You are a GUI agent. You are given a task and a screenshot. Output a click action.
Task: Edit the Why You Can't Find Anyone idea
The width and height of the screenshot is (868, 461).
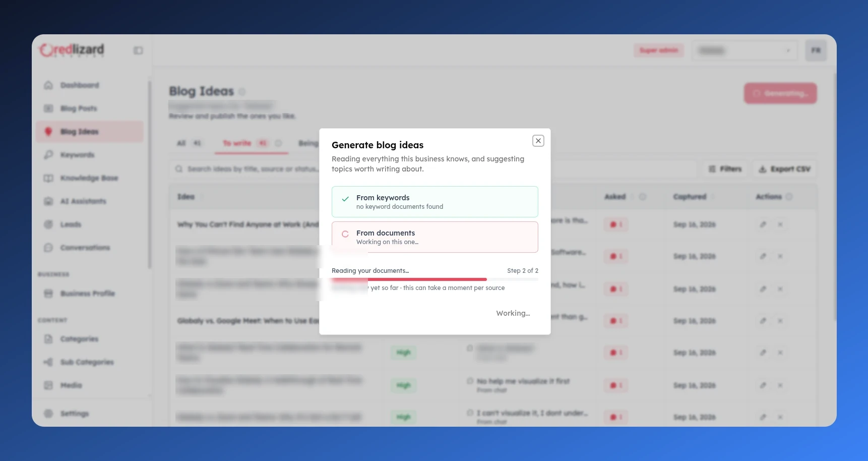763,224
